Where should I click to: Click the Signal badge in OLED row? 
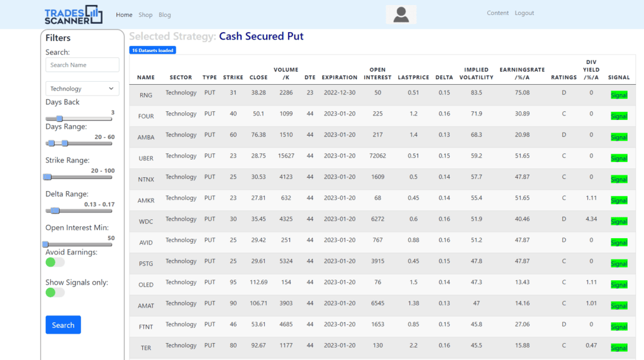coord(619,285)
